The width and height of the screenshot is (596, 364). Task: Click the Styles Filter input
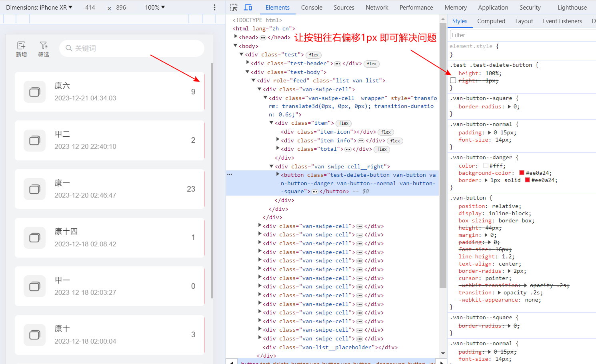pyautogui.click(x=523, y=35)
